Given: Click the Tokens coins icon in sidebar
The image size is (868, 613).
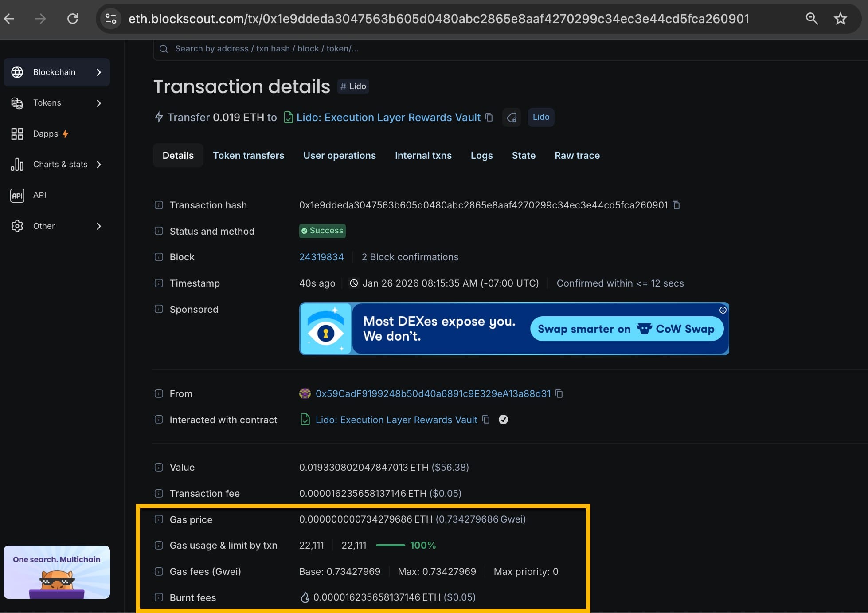Looking at the screenshot, I should pos(17,102).
